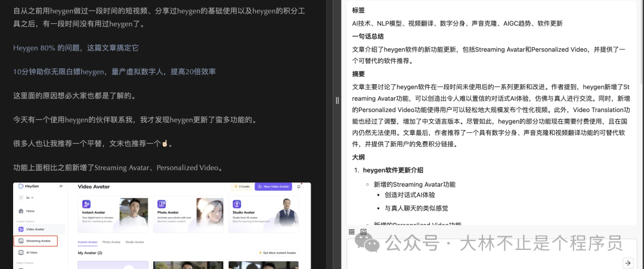This screenshot has width=644, height=269.
Task: Click the notification bell in the HeyGen screenshot
Action: tap(299, 187)
